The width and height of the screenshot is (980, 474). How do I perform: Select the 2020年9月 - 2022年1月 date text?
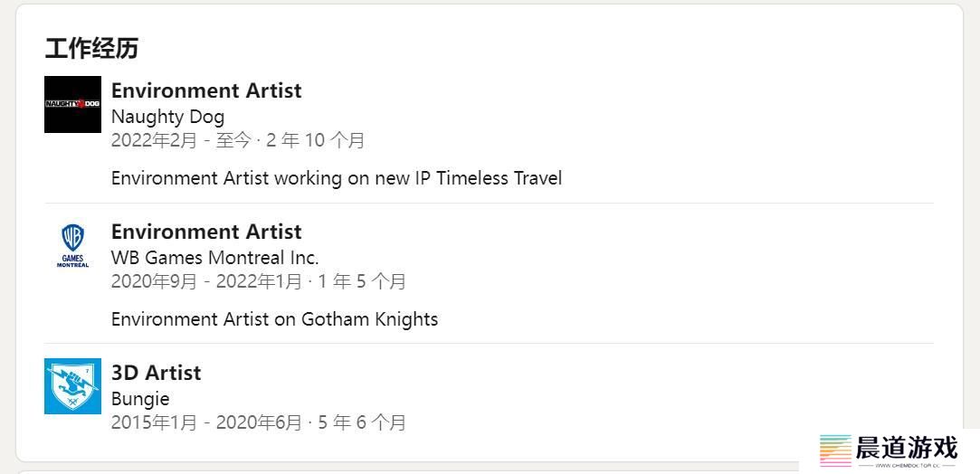click(206, 281)
